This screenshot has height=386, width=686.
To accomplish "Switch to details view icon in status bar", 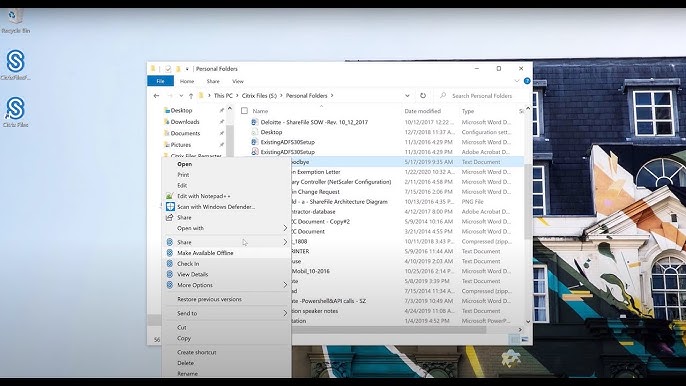I will [515, 339].
